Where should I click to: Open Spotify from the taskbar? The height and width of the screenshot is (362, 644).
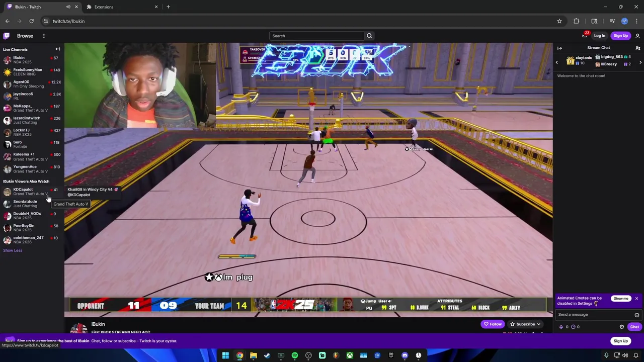(x=295, y=355)
